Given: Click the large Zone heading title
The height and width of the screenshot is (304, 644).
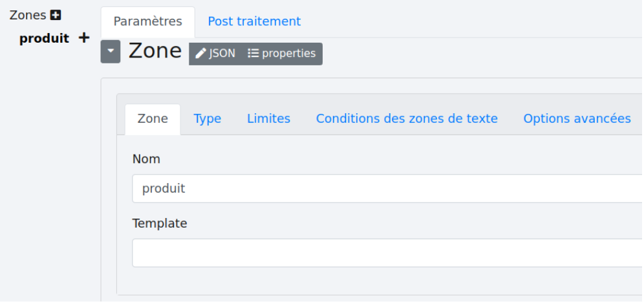Looking at the screenshot, I should (x=155, y=50).
